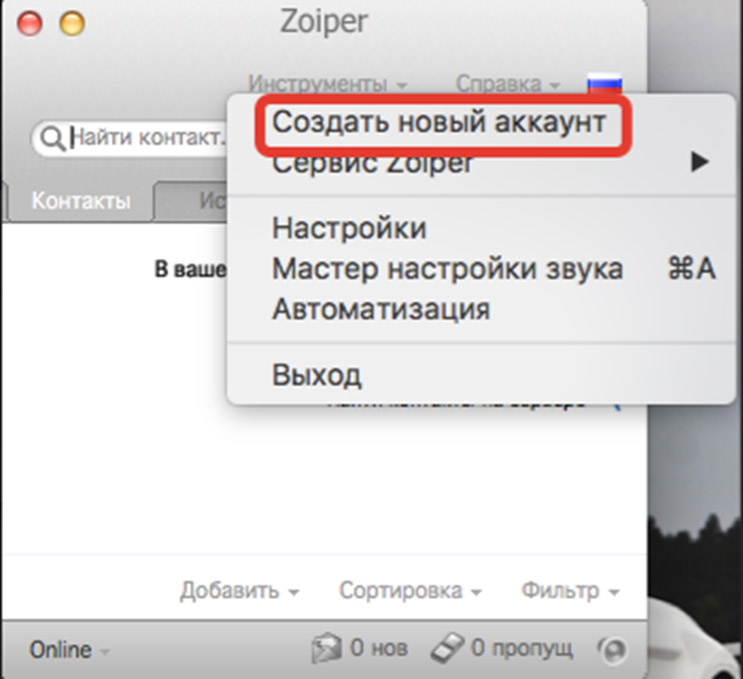Click the arrow beside "Сервис Zoiper"
The width and height of the screenshot is (743, 679).
[699, 162]
